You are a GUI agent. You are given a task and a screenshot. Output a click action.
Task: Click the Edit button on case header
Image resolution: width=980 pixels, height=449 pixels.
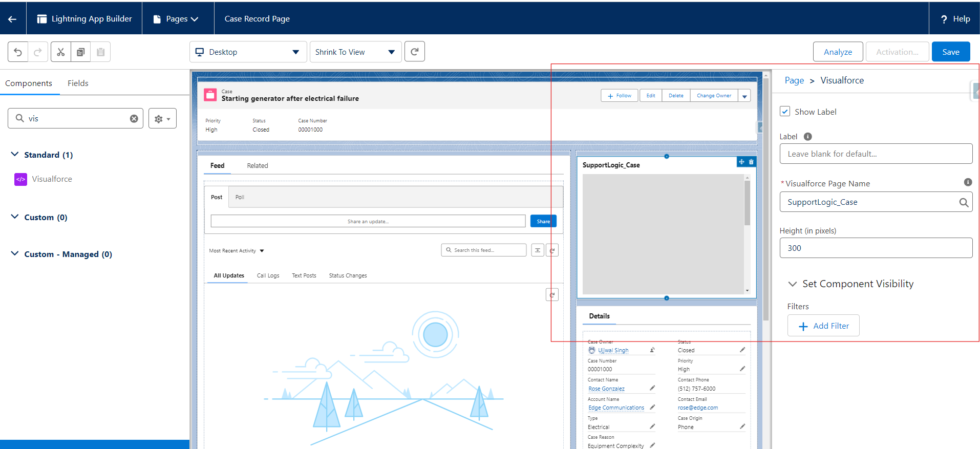point(651,96)
